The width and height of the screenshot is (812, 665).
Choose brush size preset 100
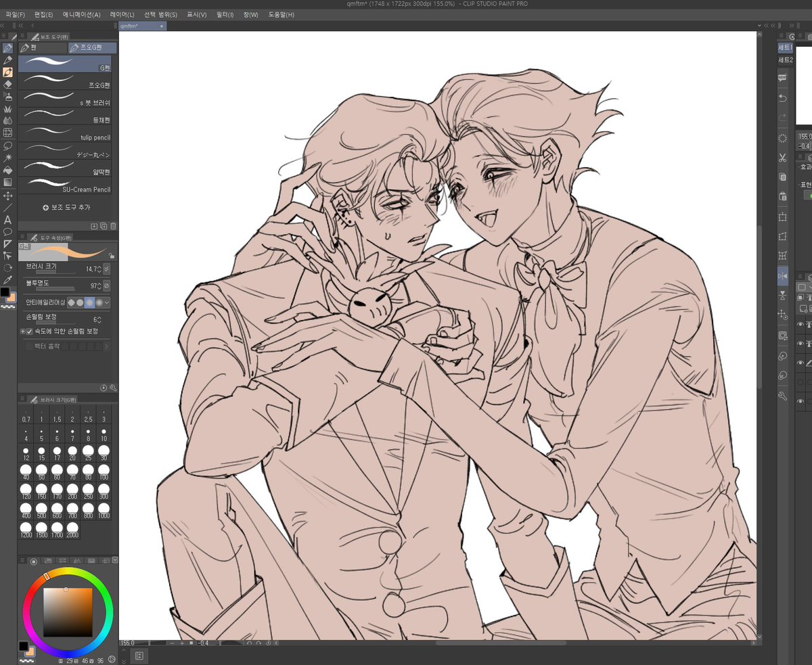pos(104,471)
